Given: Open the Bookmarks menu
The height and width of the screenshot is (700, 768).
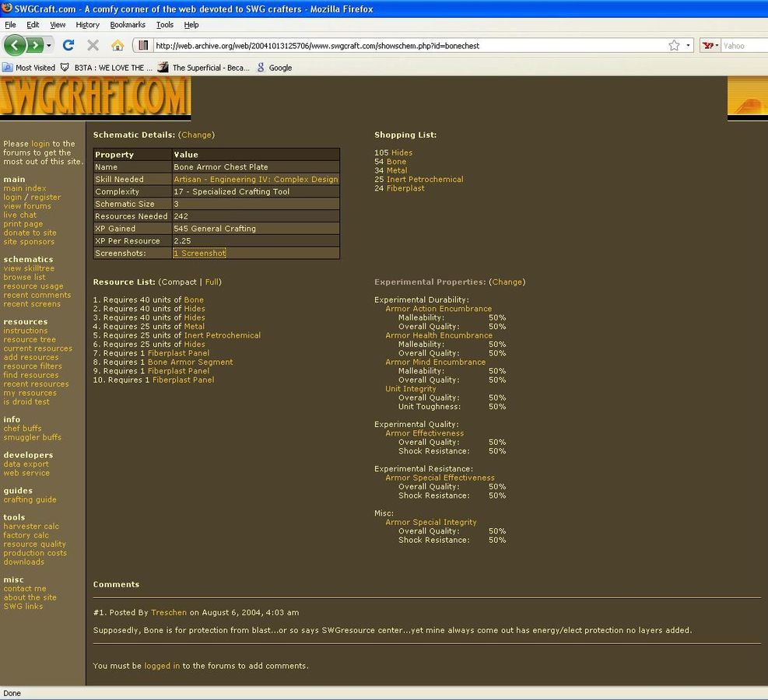Looking at the screenshot, I should point(128,25).
